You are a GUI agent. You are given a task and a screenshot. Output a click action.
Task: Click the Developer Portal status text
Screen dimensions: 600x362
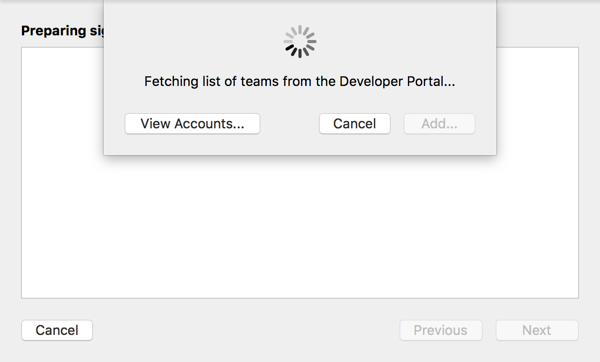[300, 82]
